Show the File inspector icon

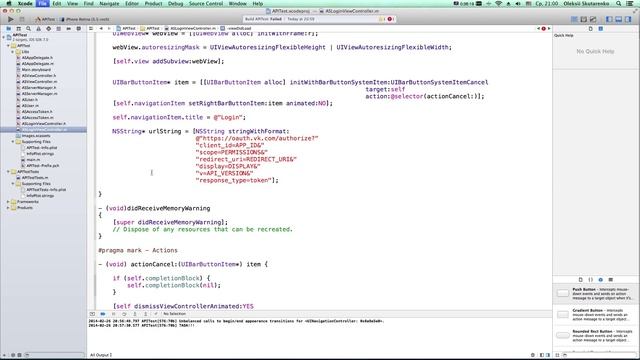tap(591, 29)
